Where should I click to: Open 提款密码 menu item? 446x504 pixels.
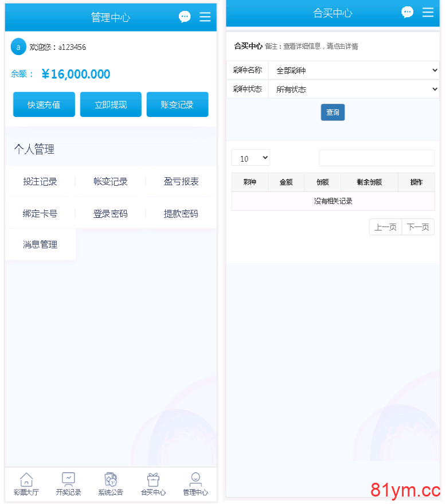click(x=181, y=213)
